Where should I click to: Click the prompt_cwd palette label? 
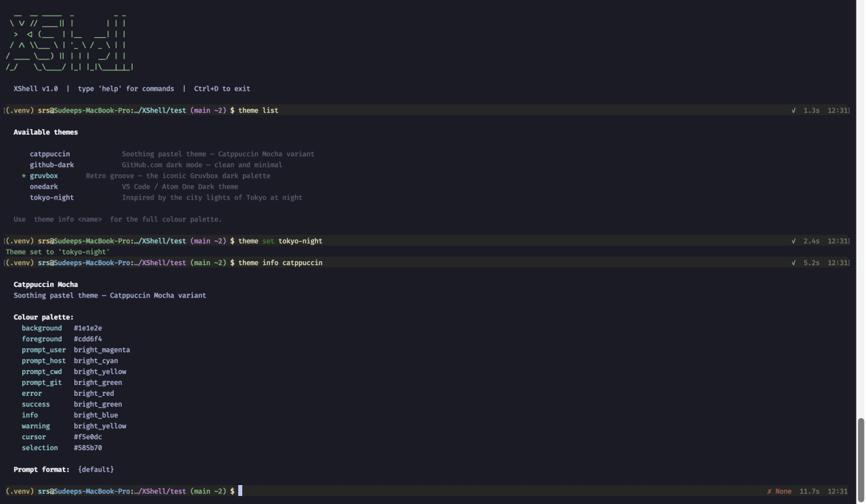pos(41,371)
